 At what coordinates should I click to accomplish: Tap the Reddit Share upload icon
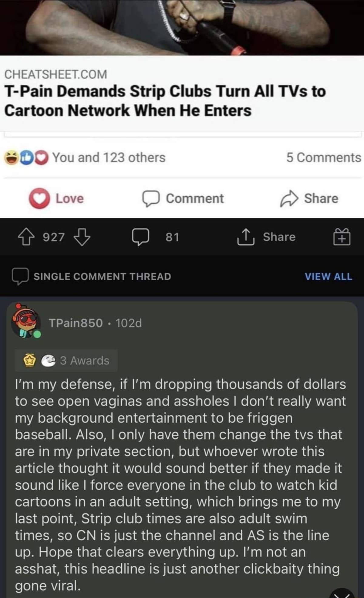(x=245, y=237)
